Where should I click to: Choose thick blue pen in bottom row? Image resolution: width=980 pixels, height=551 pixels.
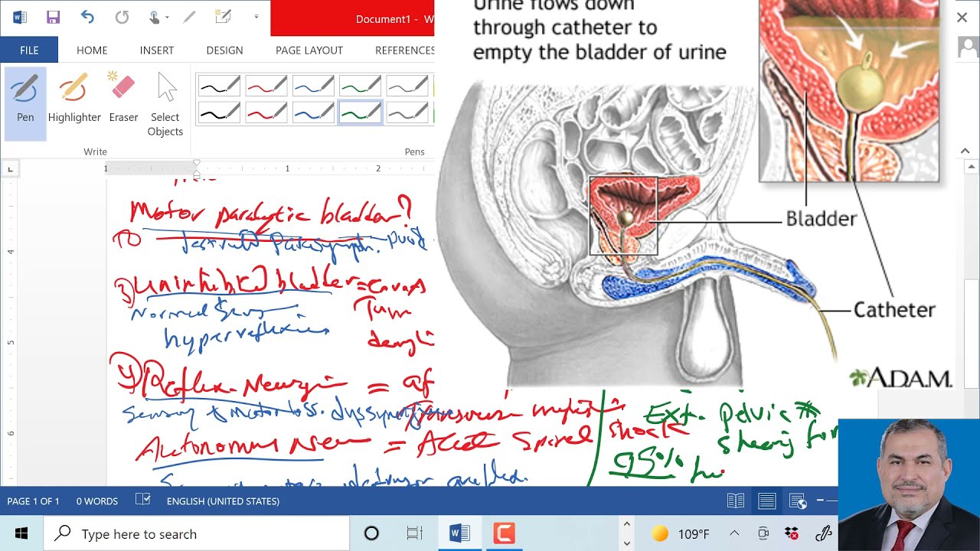tap(313, 112)
